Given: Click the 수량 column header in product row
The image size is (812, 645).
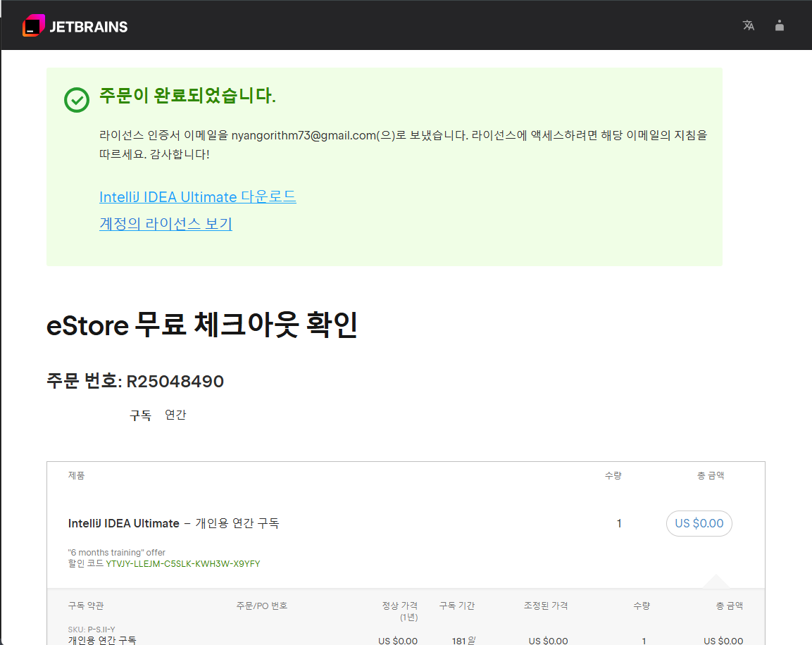Looking at the screenshot, I should click(x=613, y=475).
